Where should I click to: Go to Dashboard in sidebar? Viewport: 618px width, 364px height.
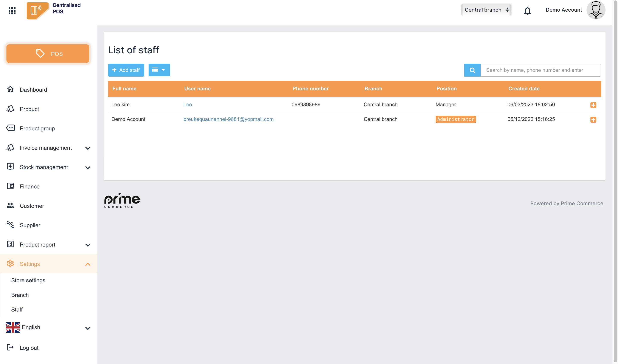pyautogui.click(x=33, y=89)
